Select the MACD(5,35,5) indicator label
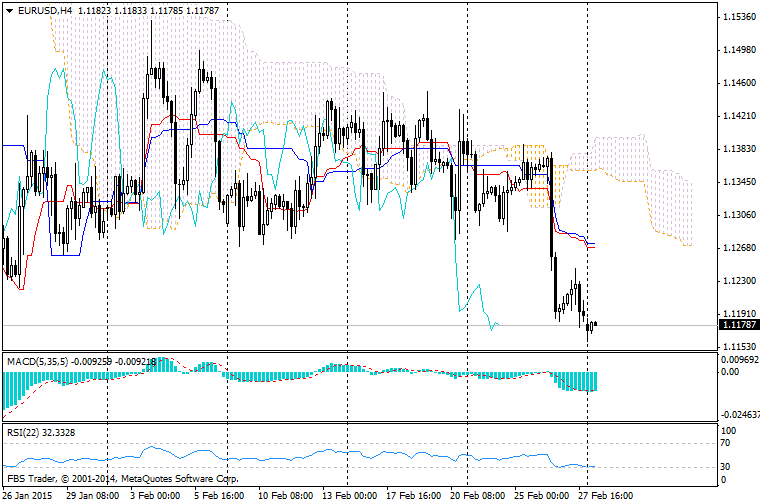 (x=38, y=362)
